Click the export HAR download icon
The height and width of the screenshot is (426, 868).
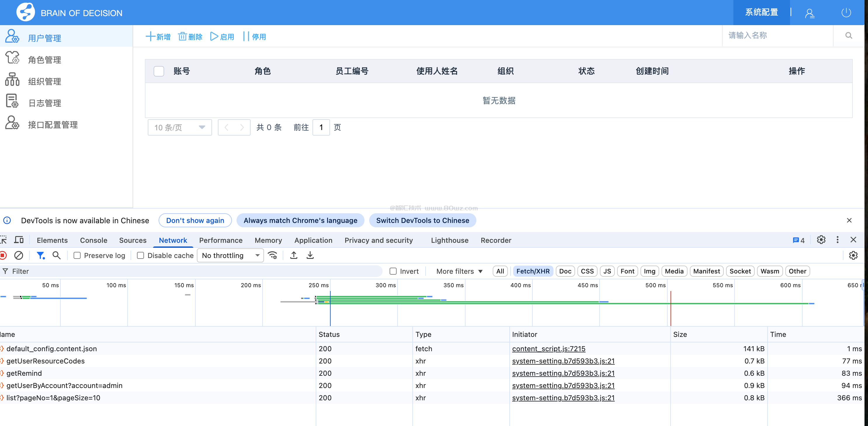coord(310,255)
